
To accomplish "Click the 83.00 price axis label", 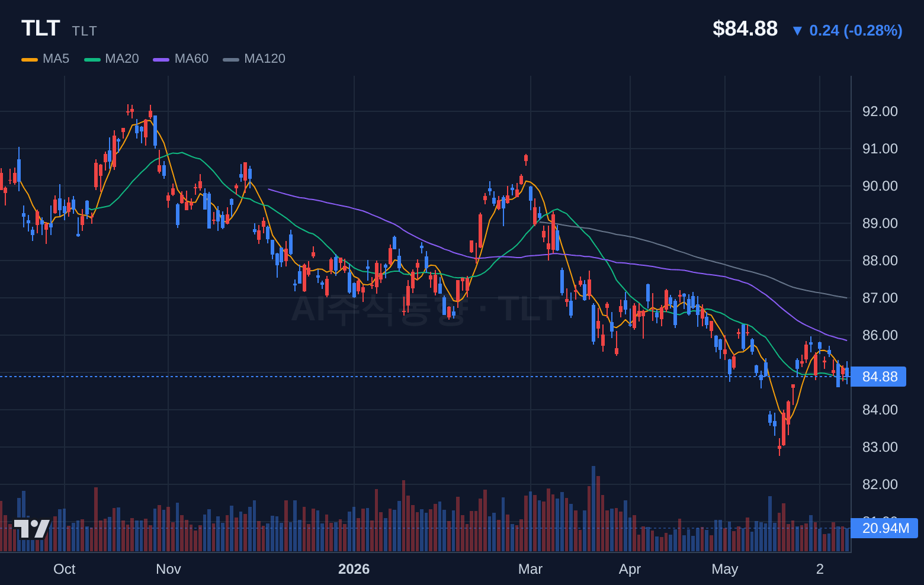I will 880,447.
